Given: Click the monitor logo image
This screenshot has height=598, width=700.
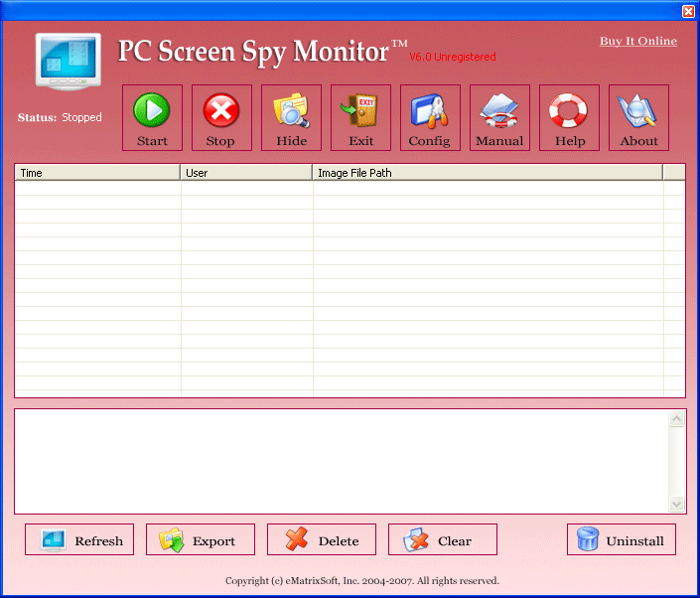Looking at the screenshot, I should (69, 62).
